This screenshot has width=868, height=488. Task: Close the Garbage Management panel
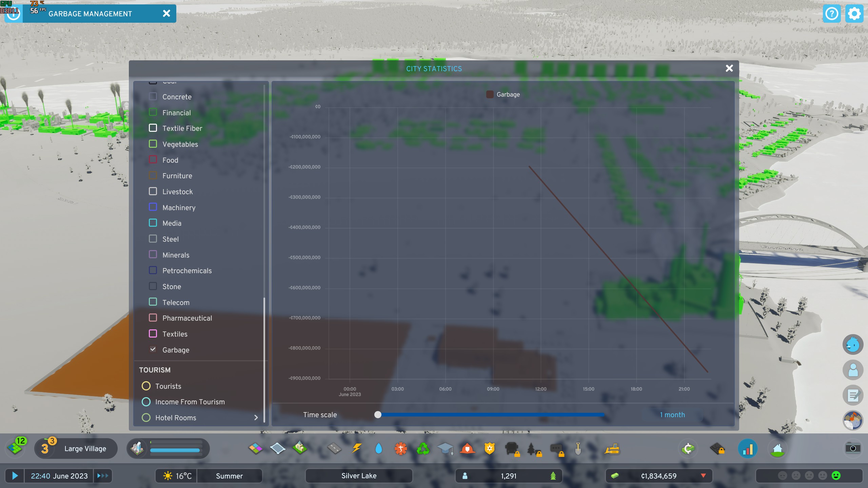pyautogui.click(x=166, y=14)
